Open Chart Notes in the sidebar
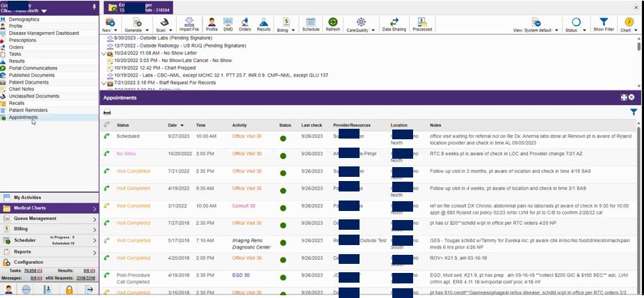 pos(22,89)
